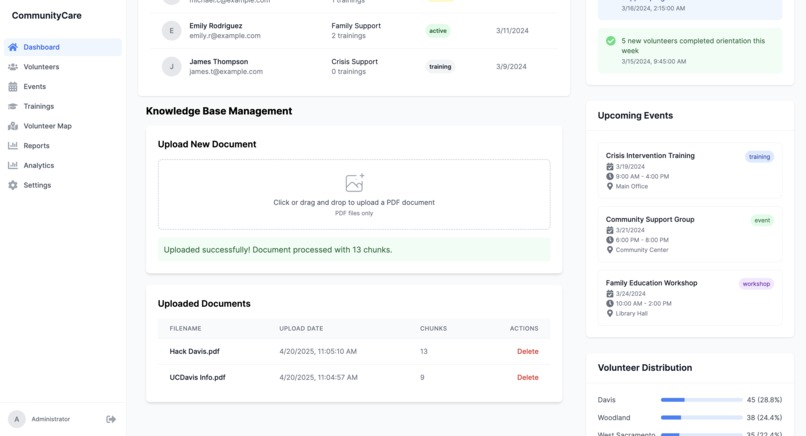Click the upload success message banner
This screenshot has width=806, height=436.
[x=354, y=250]
